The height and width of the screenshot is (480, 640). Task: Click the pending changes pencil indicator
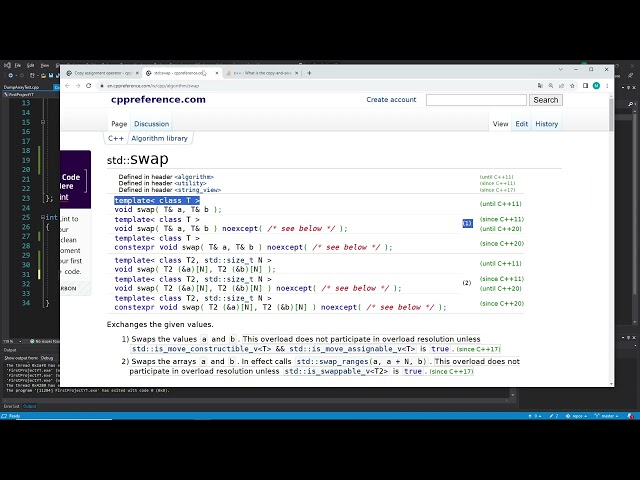point(554,416)
